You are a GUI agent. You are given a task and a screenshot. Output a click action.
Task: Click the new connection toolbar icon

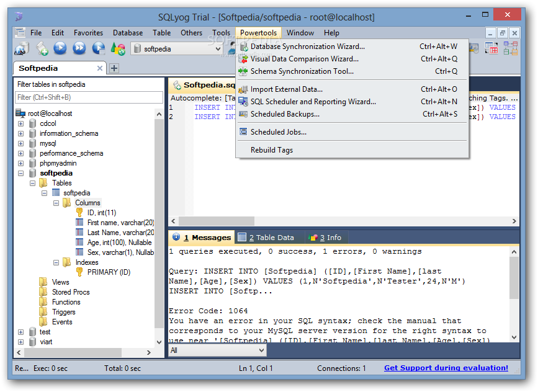point(22,48)
